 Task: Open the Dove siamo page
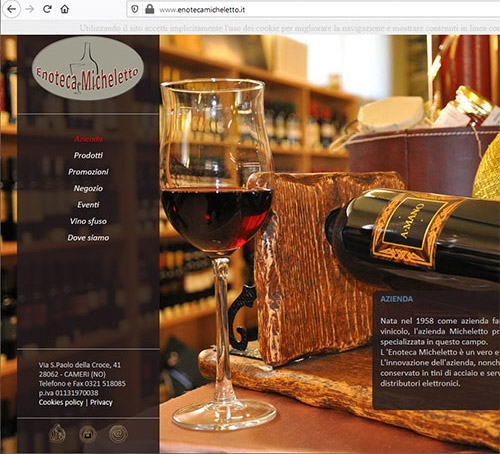[x=88, y=238]
